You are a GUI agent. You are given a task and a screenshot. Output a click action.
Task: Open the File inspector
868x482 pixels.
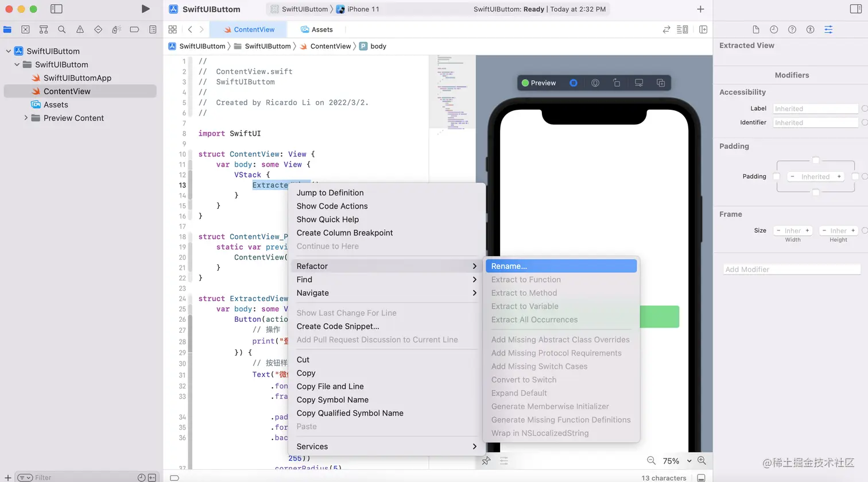[x=756, y=29]
